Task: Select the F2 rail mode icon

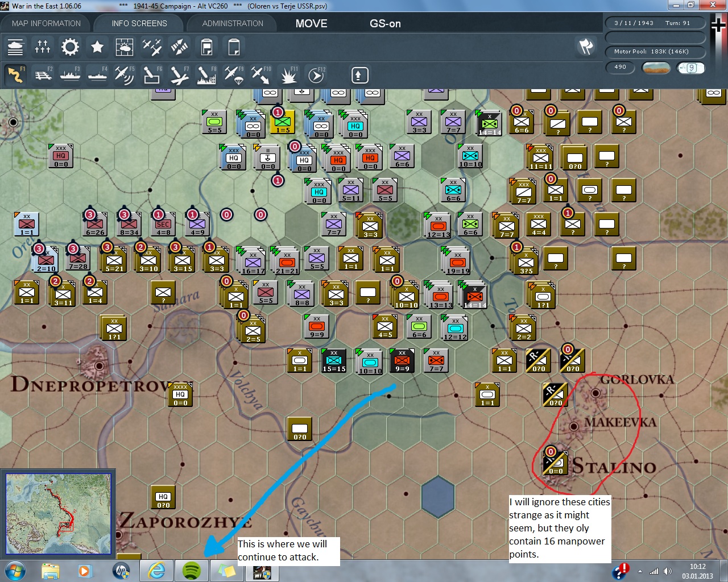Action: pos(43,75)
